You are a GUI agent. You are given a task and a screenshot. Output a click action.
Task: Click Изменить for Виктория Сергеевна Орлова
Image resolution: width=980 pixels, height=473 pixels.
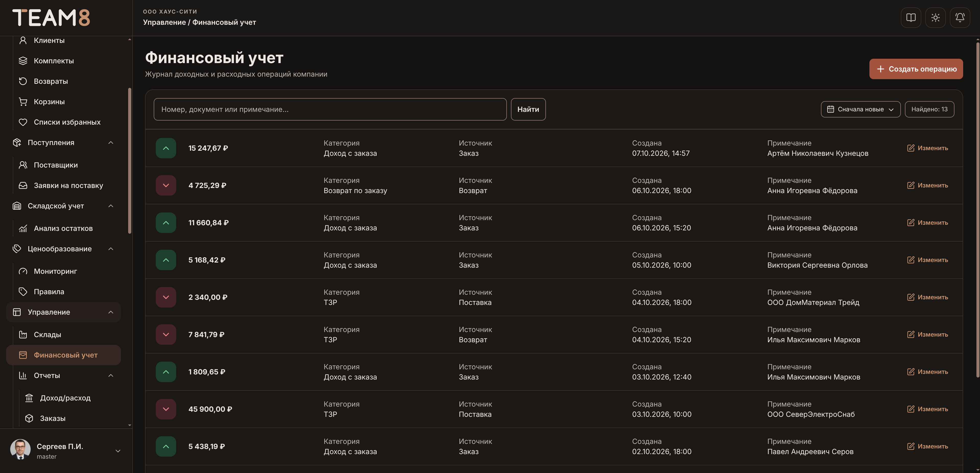tap(927, 260)
